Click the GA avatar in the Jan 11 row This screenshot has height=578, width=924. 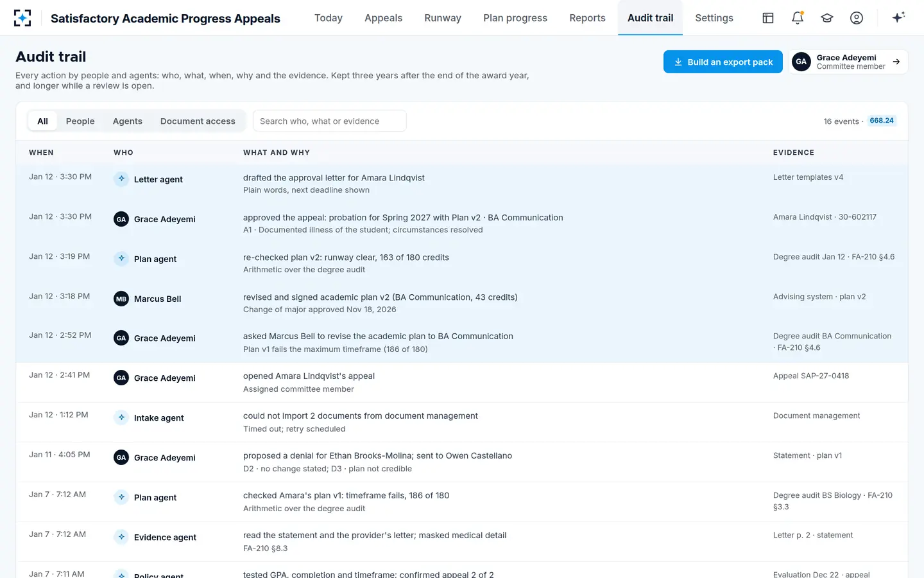[121, 457]
